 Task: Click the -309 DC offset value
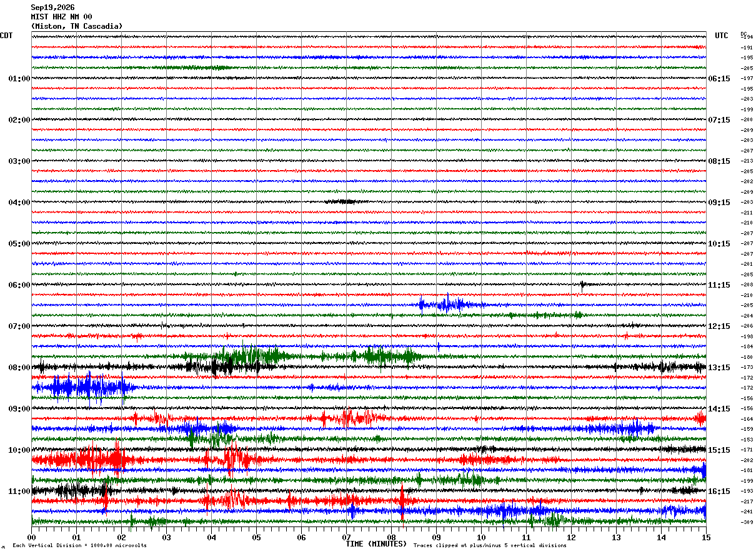(x=747, y=522)
